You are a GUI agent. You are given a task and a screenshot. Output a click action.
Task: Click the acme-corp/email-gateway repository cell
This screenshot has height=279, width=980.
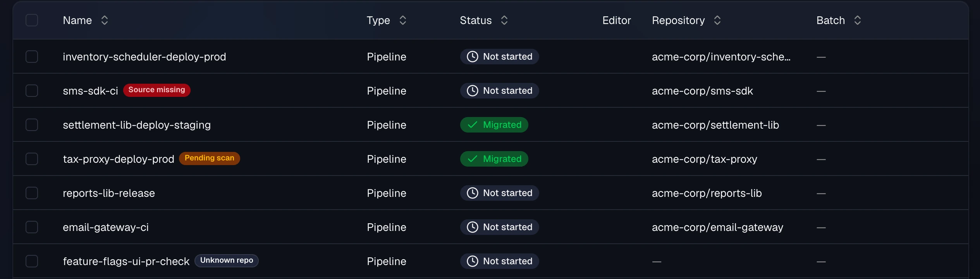point(717,227)
